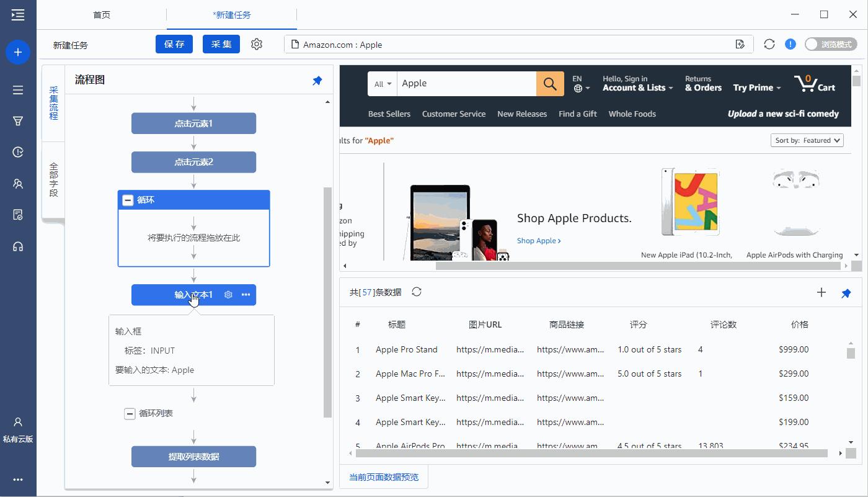Select the 点击元素2 step
The width and height of the screenshot is (868, 497).
pos(193,162)
